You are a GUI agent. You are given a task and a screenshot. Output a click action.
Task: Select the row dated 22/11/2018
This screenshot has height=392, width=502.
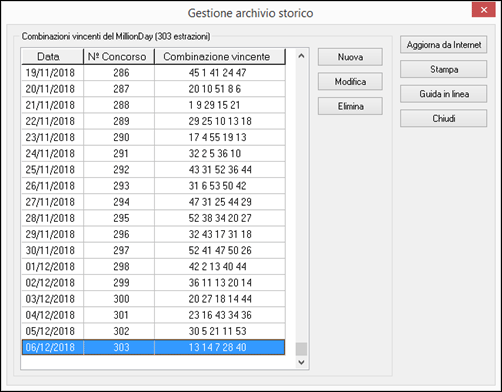tap(153, 121)
